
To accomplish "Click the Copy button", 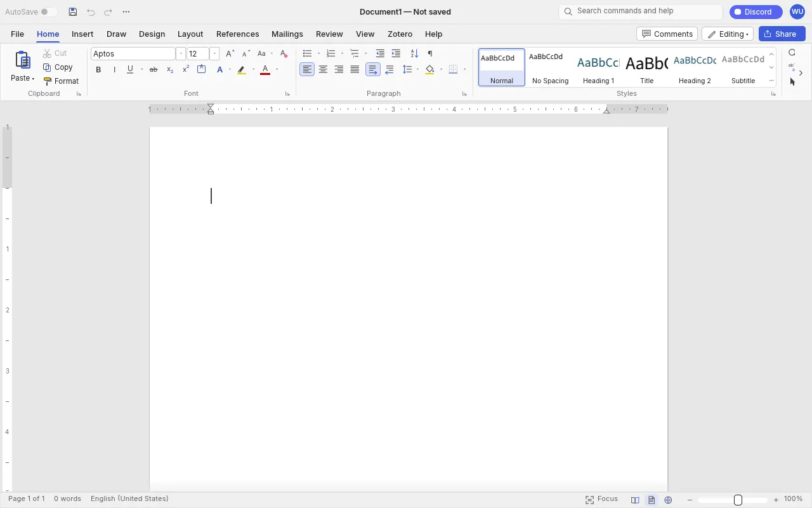I will (58, 67).
